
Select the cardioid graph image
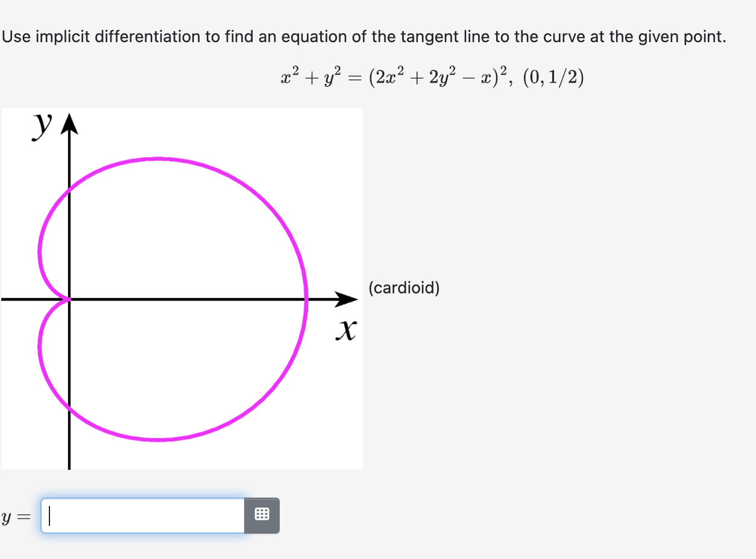(x=181, y=288)
